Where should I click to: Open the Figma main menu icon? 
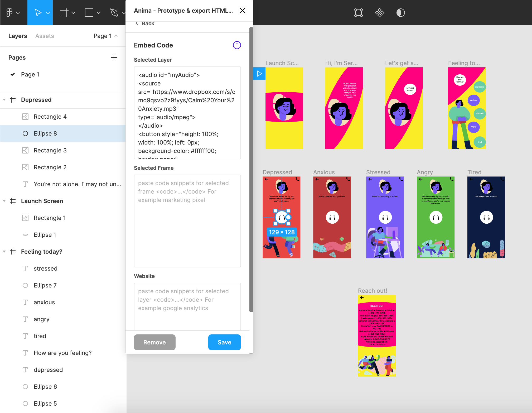point(10,12)
